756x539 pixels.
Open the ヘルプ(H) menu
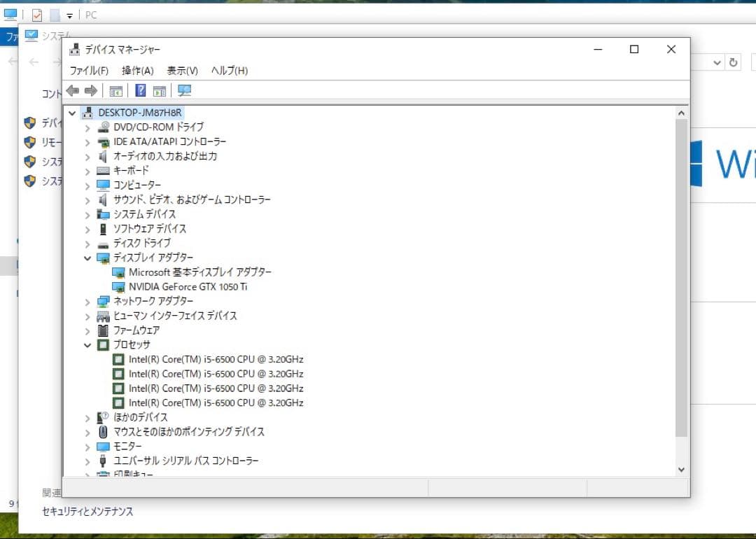click(x=230, y=71)
